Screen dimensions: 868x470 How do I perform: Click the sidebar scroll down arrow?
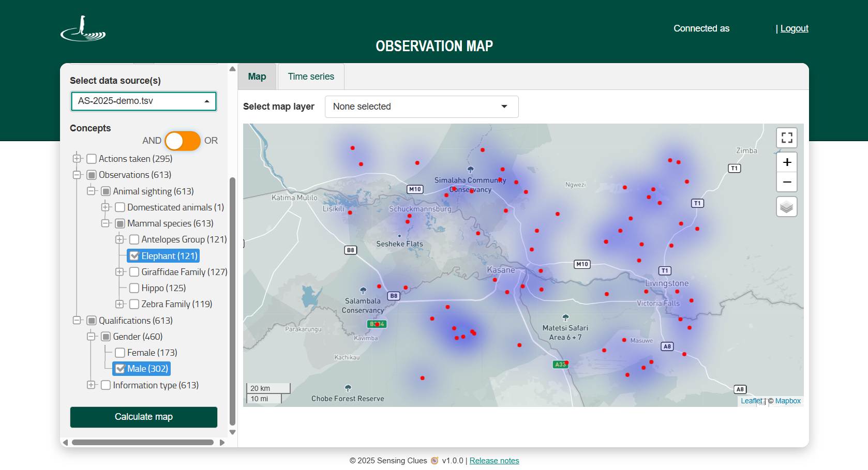[x=232, y=432]
